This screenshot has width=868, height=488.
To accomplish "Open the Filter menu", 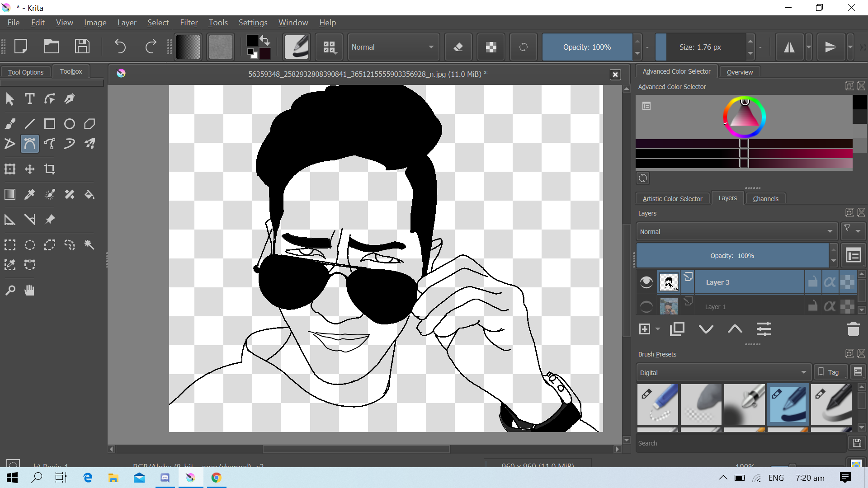I will tap(189, 22).
